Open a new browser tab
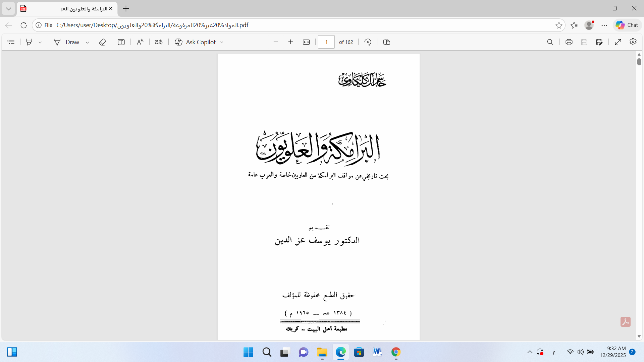Image resolution: width=644 pixels, height=362 pixels. 126,9
